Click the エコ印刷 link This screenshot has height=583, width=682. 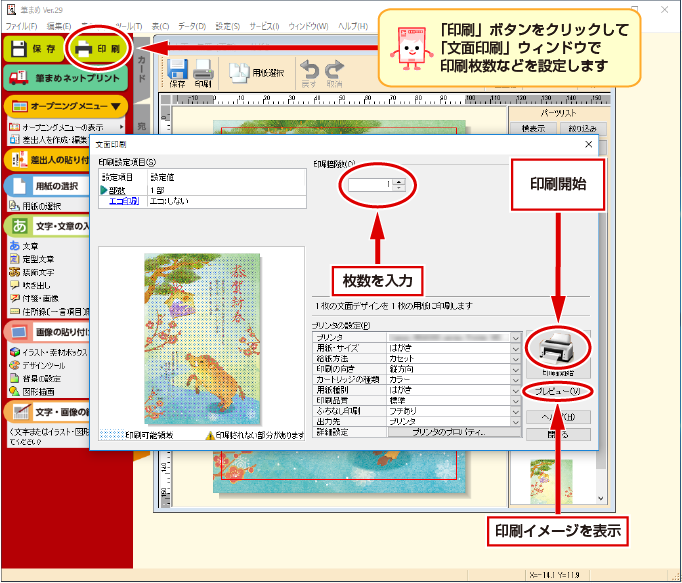point(124,201)
